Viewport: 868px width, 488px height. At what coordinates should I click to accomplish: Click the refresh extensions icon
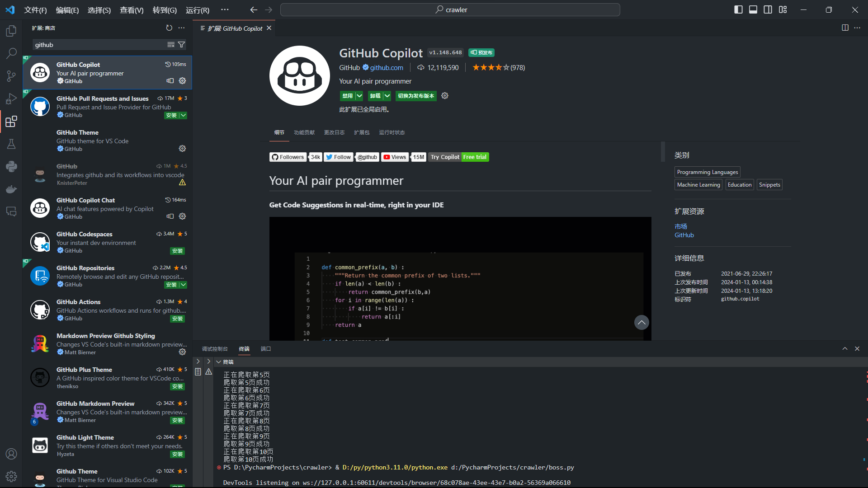(169, 28)
